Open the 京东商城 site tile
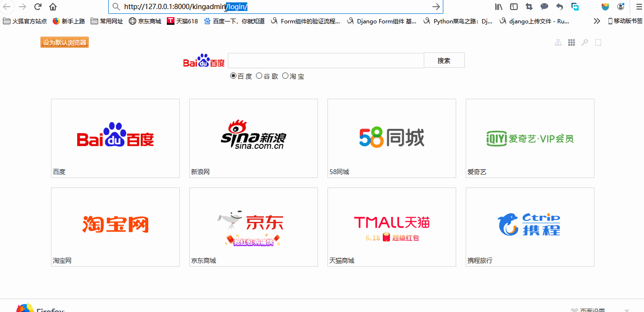Screen dimensions: 644x312 point(254,227)
